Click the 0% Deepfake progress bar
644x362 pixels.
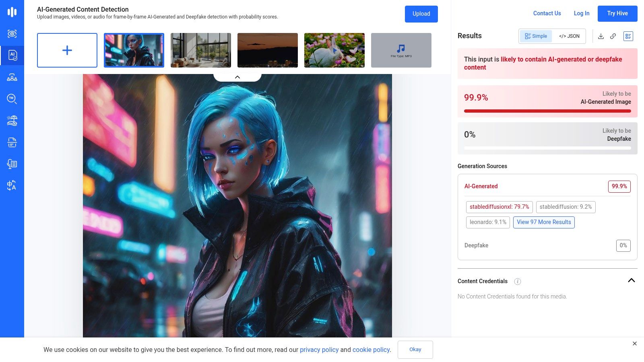pos(547,148)
